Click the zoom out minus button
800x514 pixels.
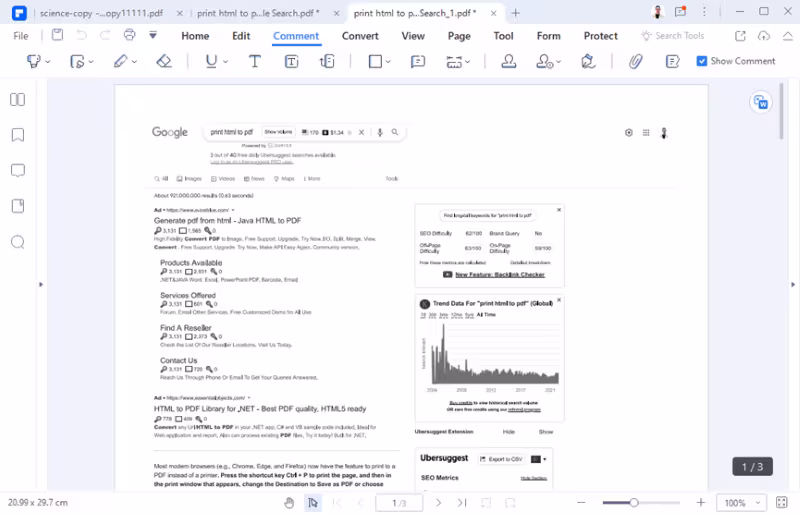[581, 503]
